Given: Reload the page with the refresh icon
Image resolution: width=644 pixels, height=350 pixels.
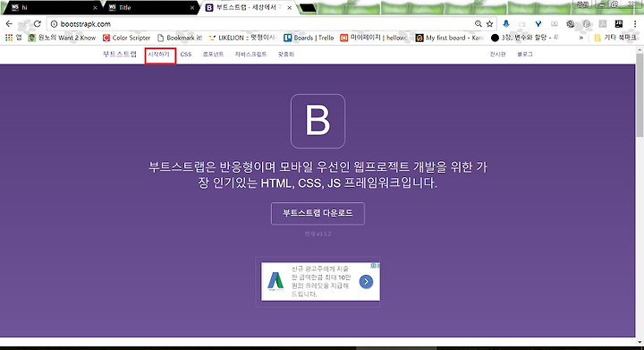Looking at the screenshot, I should (x=38, y=24).
